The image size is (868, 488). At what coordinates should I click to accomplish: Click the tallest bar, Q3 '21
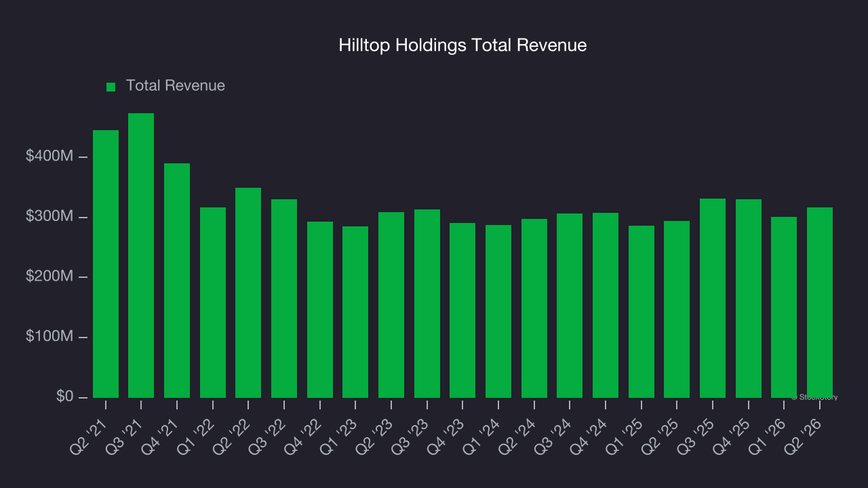coord(141,256)
